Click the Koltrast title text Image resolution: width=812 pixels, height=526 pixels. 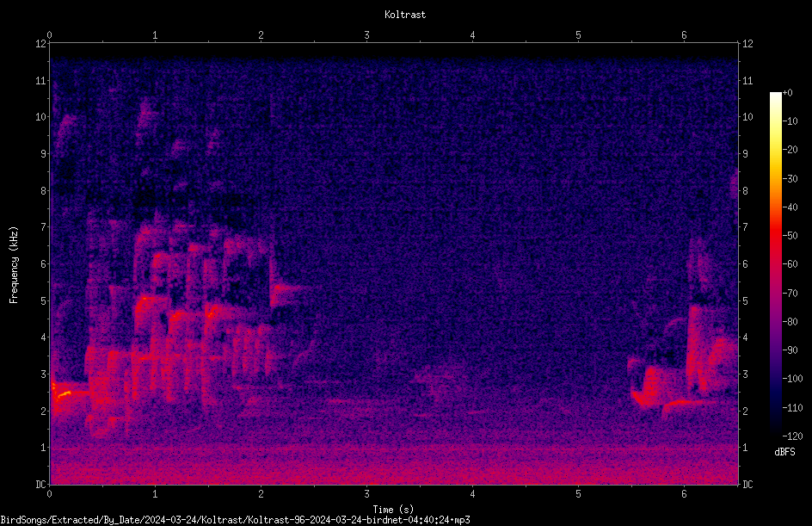pyautogui.click(x=405, y=15)
